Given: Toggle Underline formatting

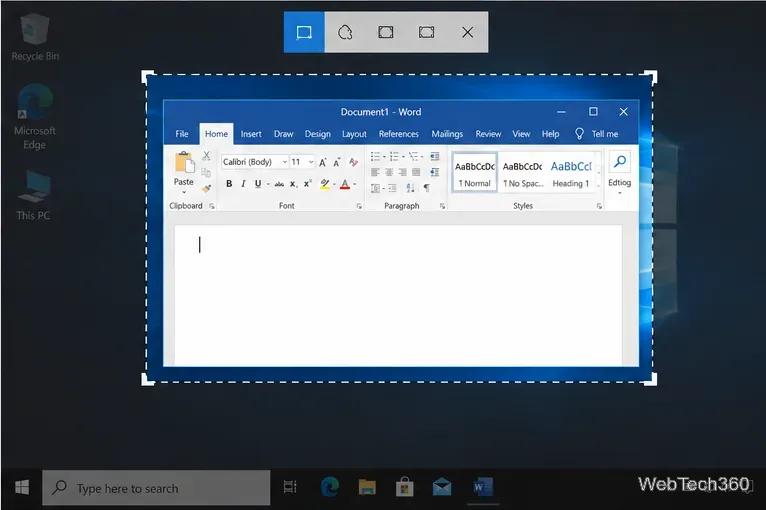Looking at the screenshot, I should (257, 184).
